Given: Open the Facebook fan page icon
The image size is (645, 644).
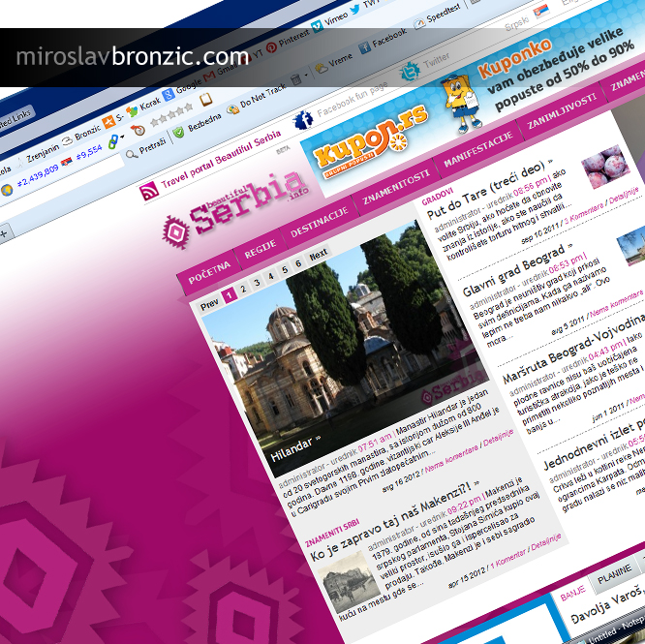Looking at the screenshot, I should click(303, 120).
